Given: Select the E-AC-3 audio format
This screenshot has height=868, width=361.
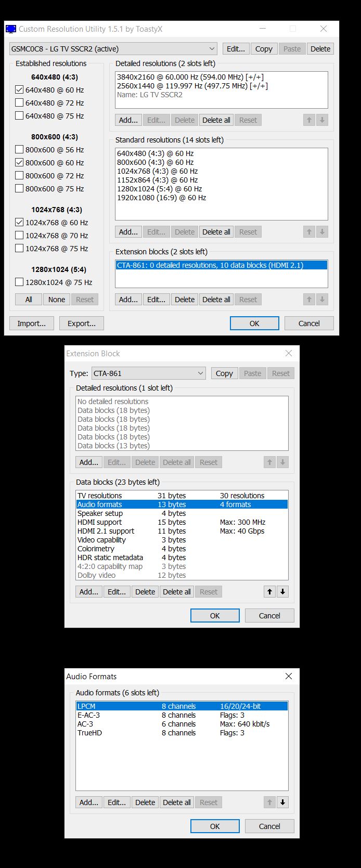Looking at the screenshot, I should [182, 715].
